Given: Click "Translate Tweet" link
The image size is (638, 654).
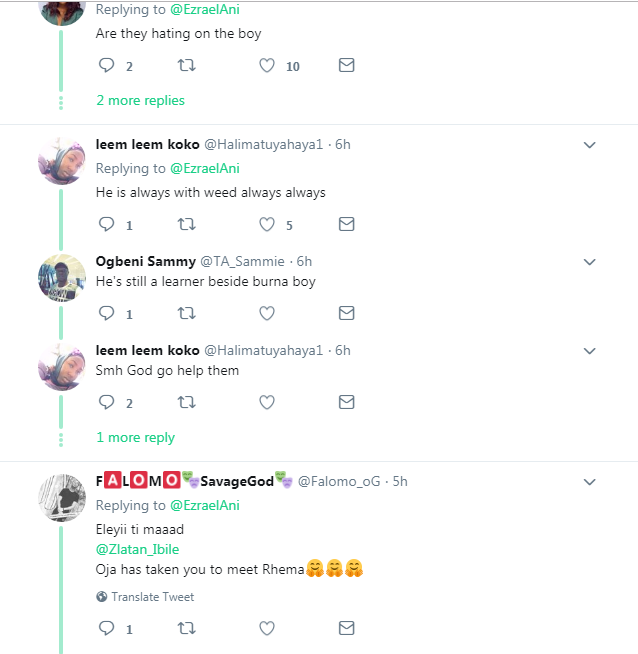Looking at the screenshot, I should 152,597.
